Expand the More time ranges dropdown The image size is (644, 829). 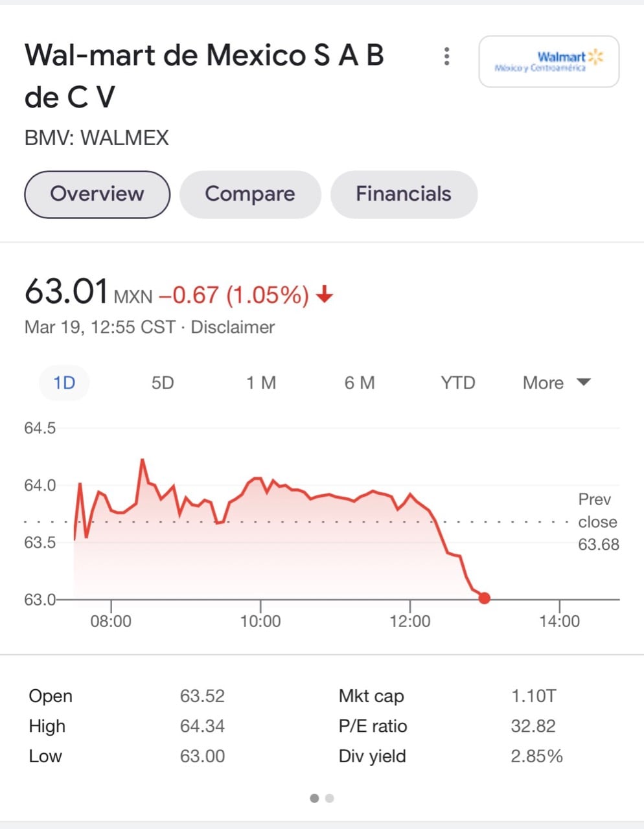pos(544,383)
